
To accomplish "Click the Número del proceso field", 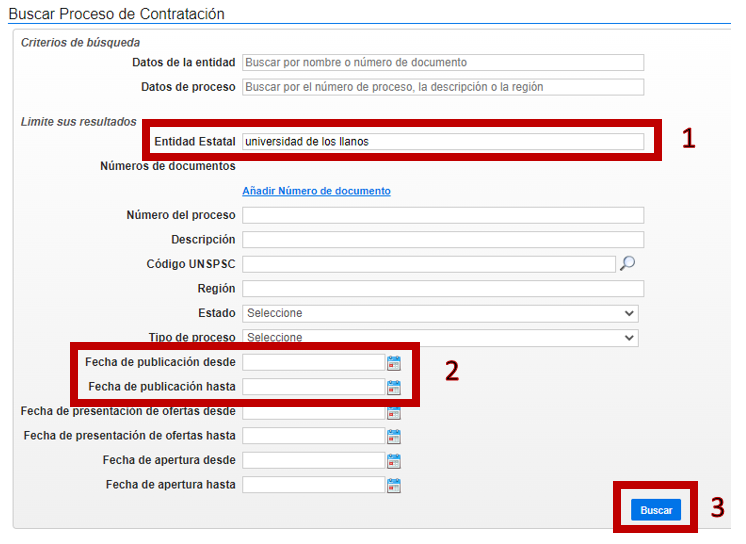I will click(x=443, y=215).
